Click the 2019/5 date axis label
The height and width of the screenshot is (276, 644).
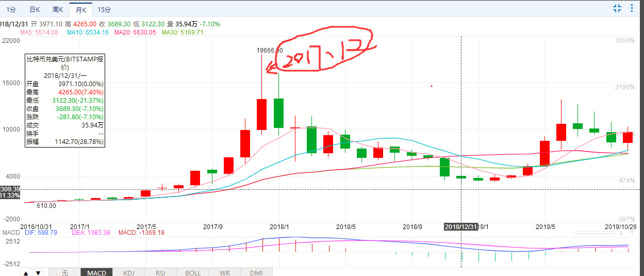[545, 226]
